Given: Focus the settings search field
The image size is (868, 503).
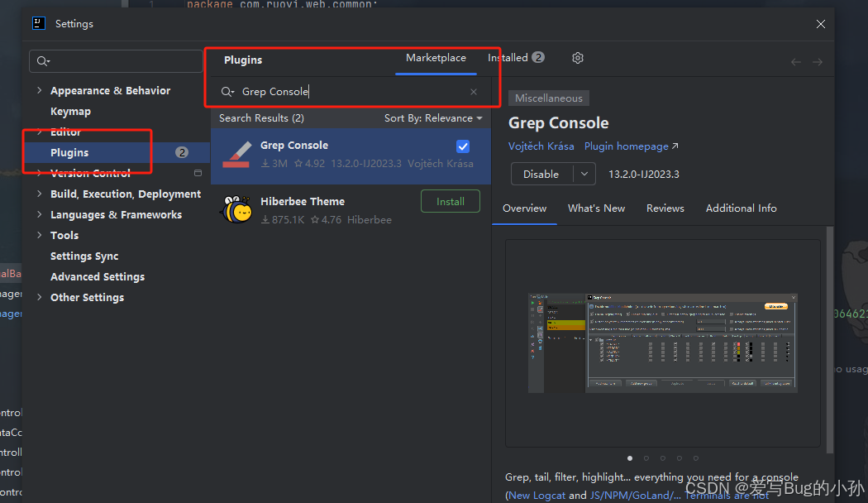Looking at the screenshot, I should (116, 61).
